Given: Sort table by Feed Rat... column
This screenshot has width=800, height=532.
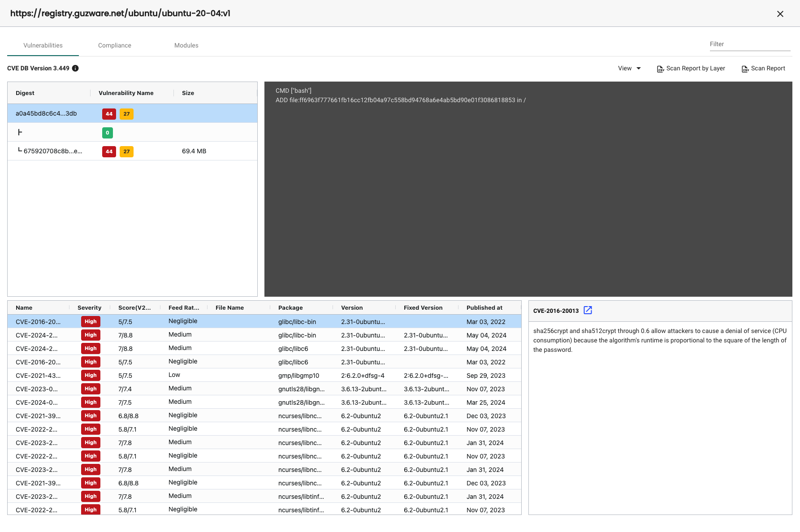Looking at the screenshot, I should pos(184,307).
